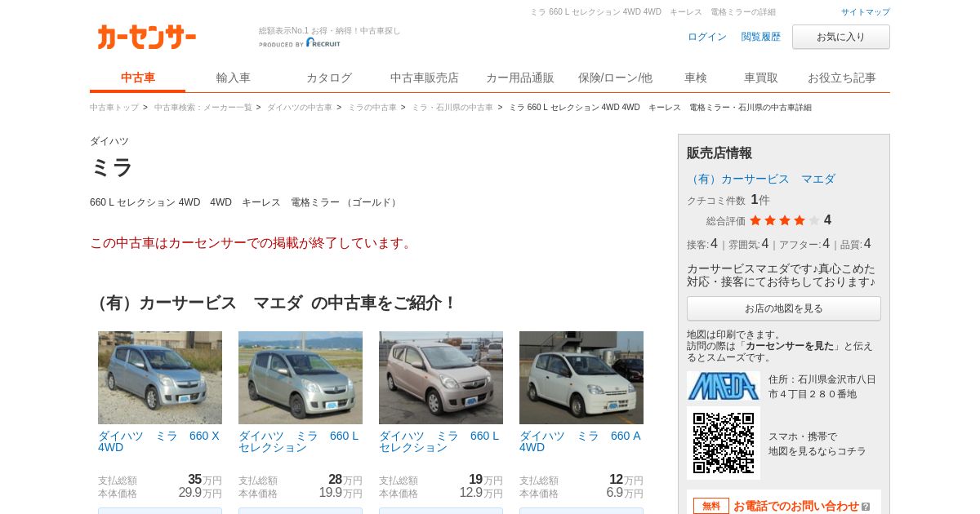This screenshot has height=514, width=980.
Task: Click the お電話でのお問い合わせ label
Action: coord(796,507)
